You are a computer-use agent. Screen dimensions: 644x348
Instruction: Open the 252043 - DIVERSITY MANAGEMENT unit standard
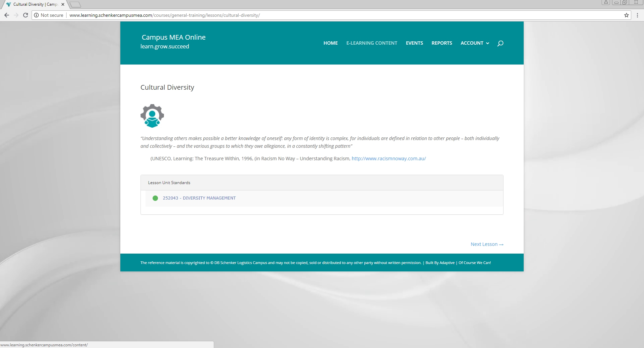coord(199,198)
